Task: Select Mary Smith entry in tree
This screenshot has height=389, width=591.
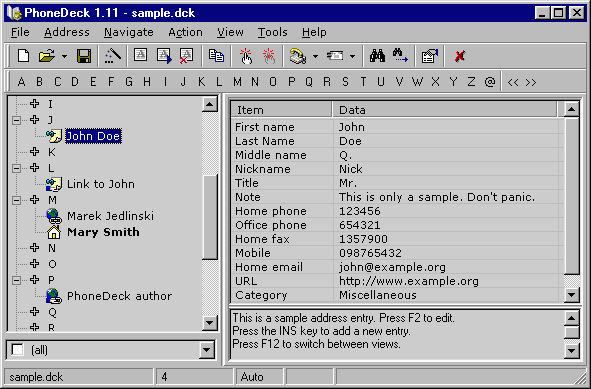Action: coord(103,232)
